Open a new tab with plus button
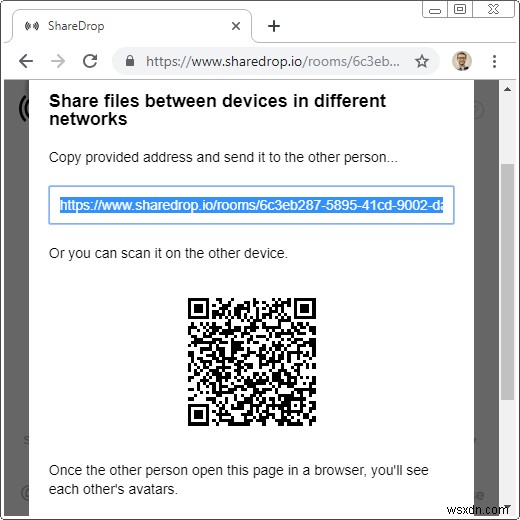 pos(274,26)
